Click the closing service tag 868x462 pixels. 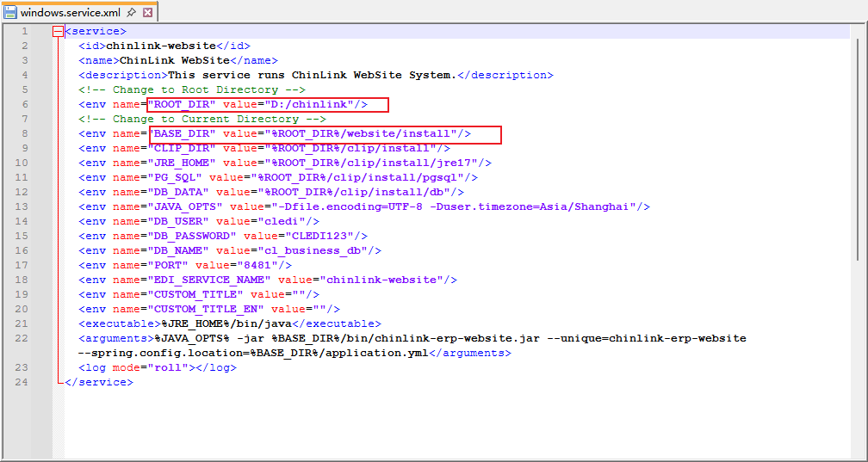point(99,382)
